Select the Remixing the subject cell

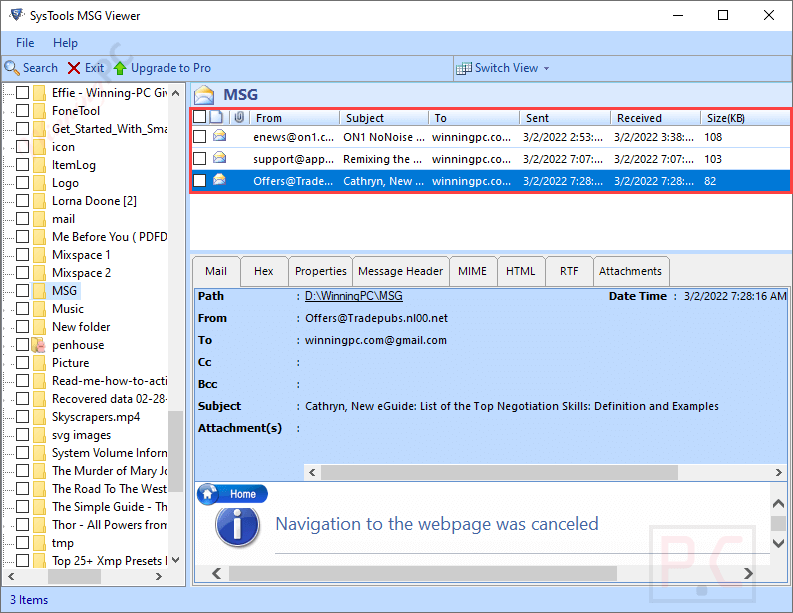coord(383,159)
